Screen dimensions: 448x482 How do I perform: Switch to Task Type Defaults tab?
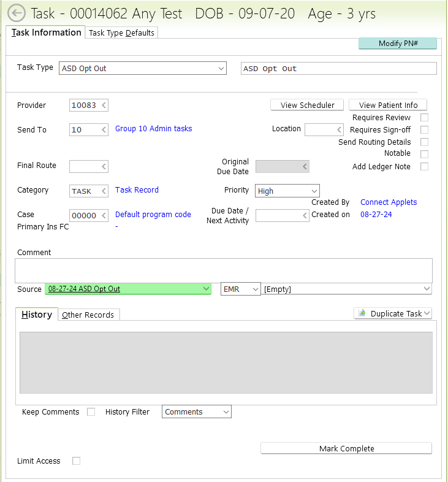click(121, 33)
